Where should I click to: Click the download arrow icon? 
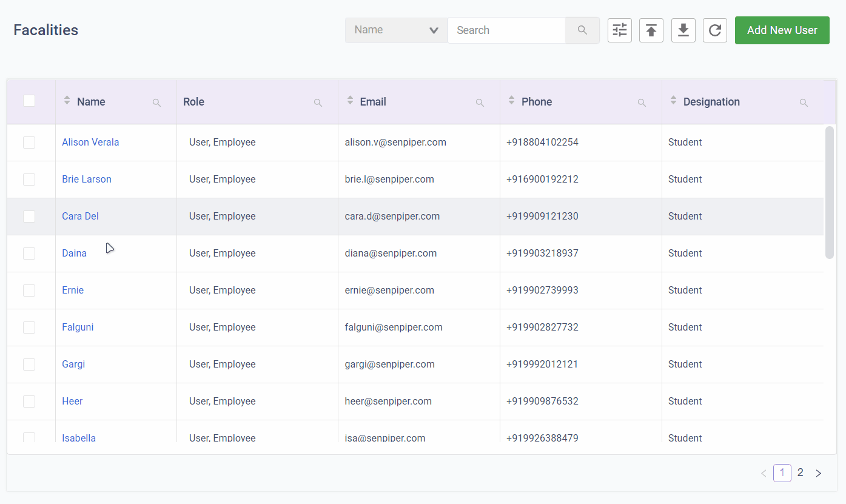(x=683, y=30)
